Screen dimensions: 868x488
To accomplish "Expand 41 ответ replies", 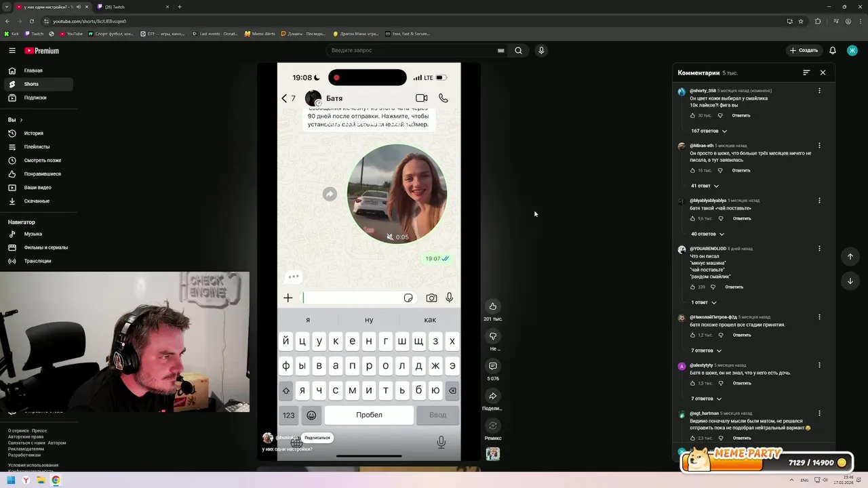I will [705, 186].
